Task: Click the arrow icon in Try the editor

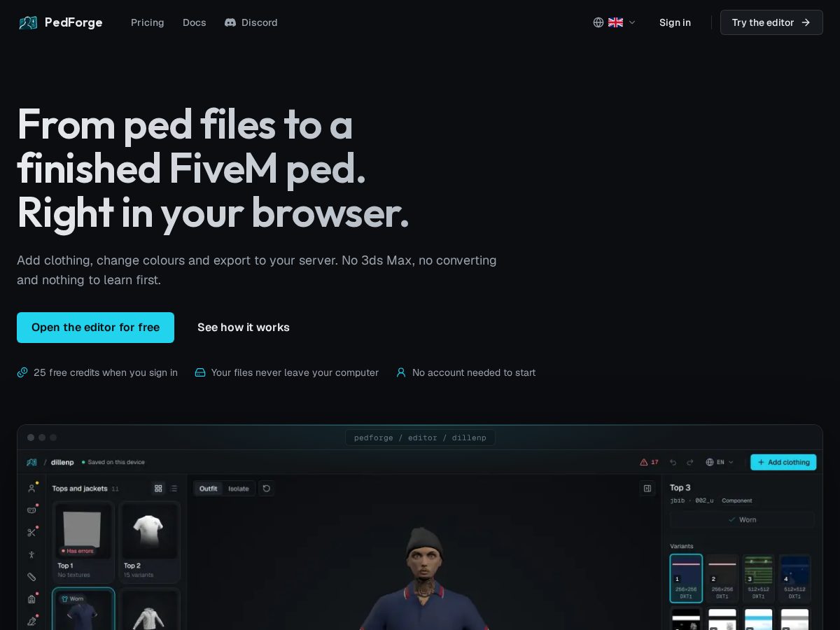Action: click(x=806, y=22)
